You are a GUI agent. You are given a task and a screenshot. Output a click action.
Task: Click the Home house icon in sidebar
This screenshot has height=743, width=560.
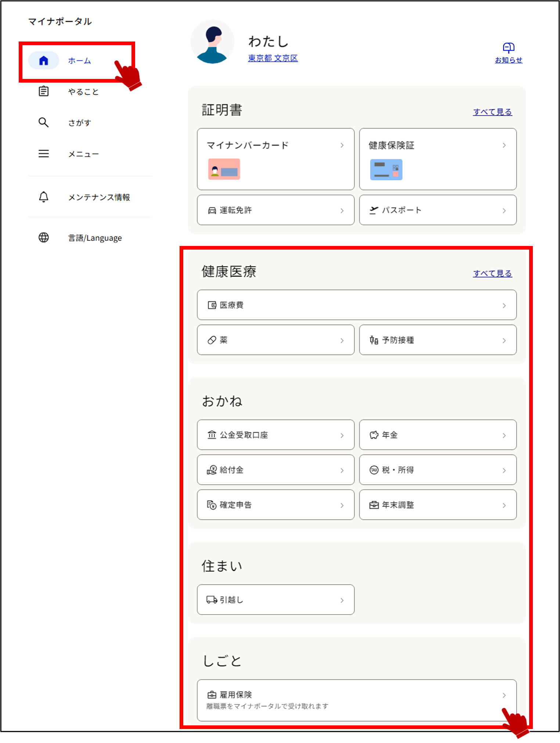click(43, 61)
